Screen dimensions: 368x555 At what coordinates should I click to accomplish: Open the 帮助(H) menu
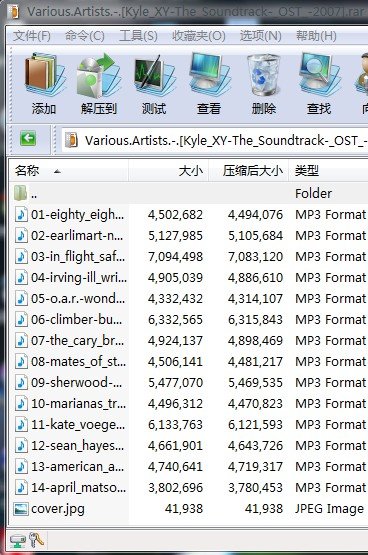coord(316,36)
